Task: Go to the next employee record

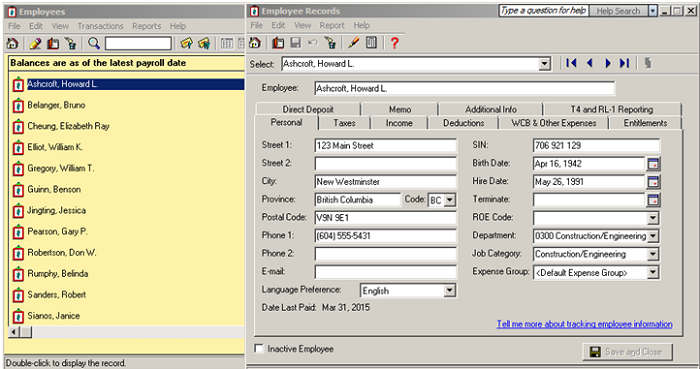Action: pyautogui.click(x=607, y=63)
